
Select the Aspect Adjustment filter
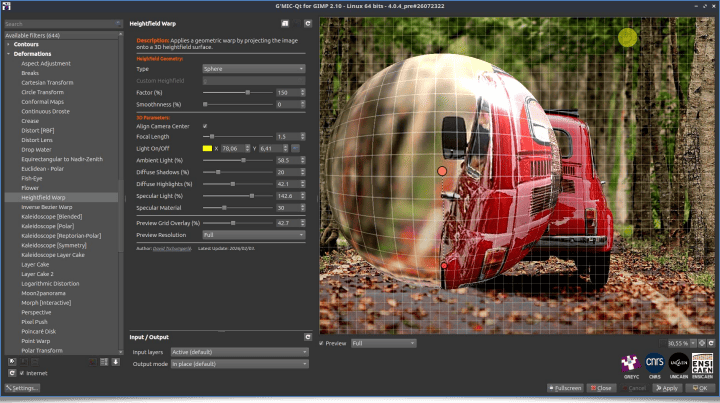(46, 64)
